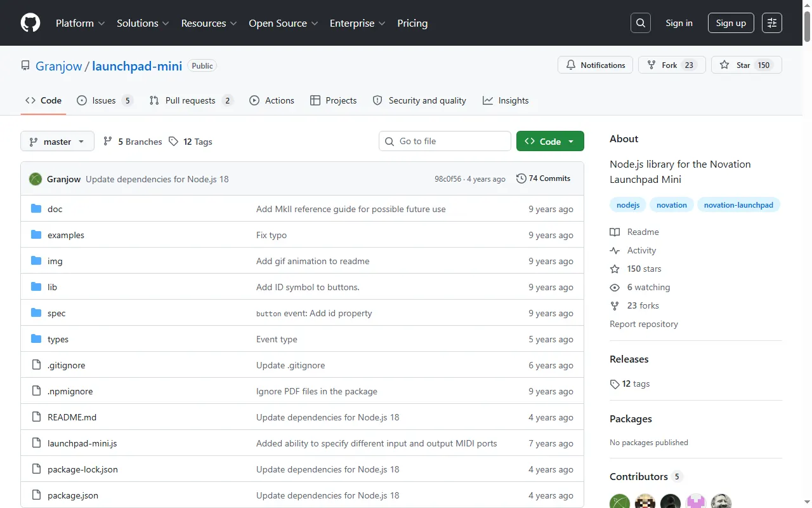Expand the Solutions menu
Image resolution: width=812 pixels, height=508 pixels.
[x=143, y=23]
